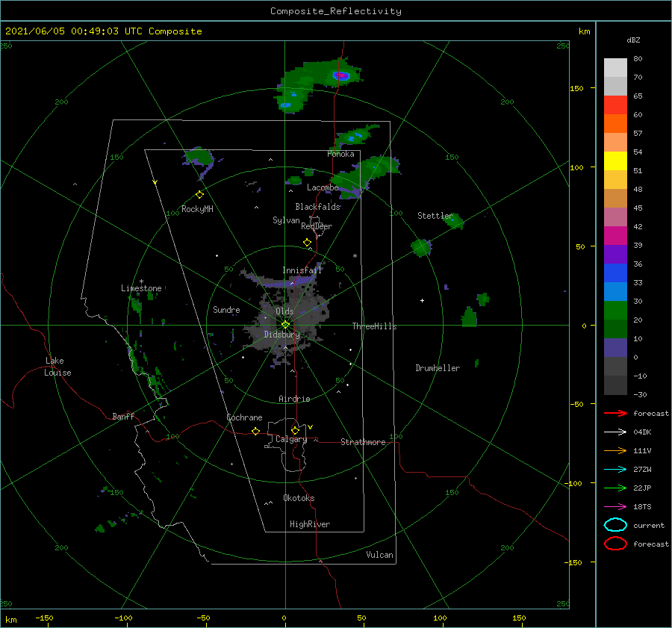Click the Banff label
Viewport: 672px width, 628px height.
[123, 416]
